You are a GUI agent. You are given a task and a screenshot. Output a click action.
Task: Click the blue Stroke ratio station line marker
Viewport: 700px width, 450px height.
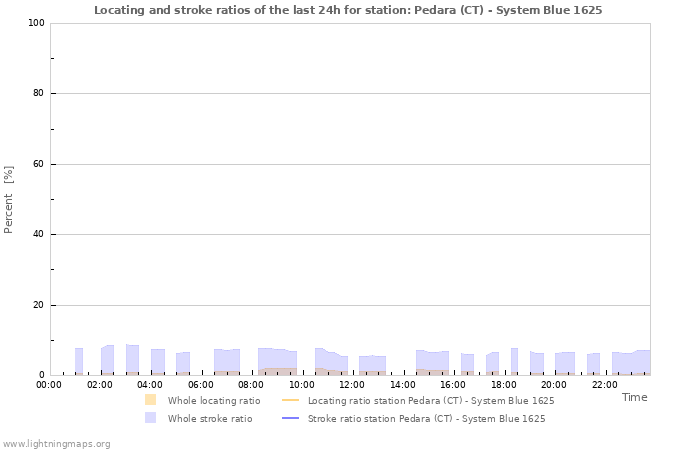tap(291, 418)
